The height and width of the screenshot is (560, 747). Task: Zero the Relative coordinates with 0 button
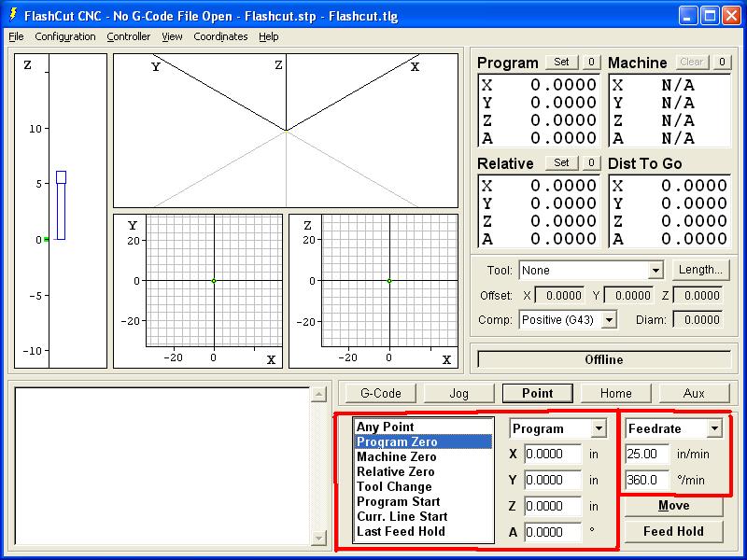pos(591,162)
